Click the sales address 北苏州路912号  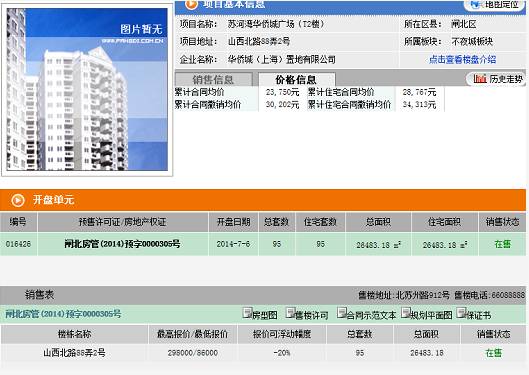pyautogui.click(x=422, y=295)
